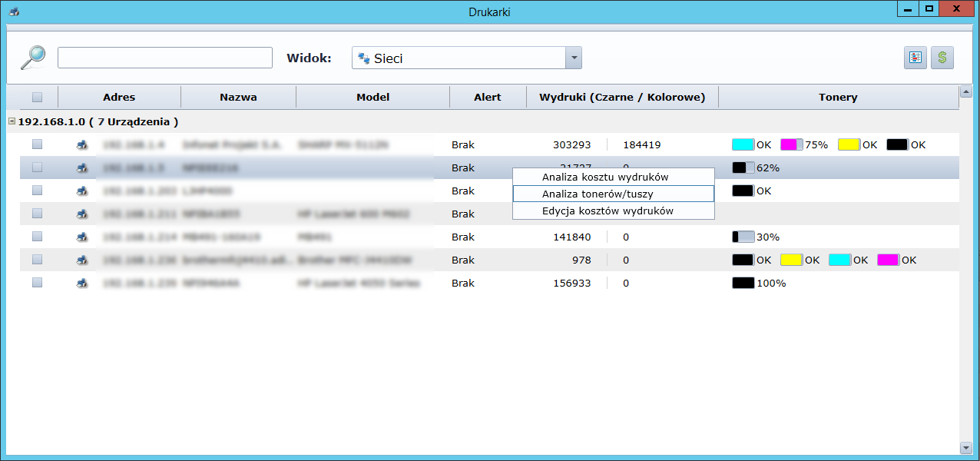Choose Analiza tonerów/tuszy menu entry
The image size is (980, 461).
click(598, 194)
